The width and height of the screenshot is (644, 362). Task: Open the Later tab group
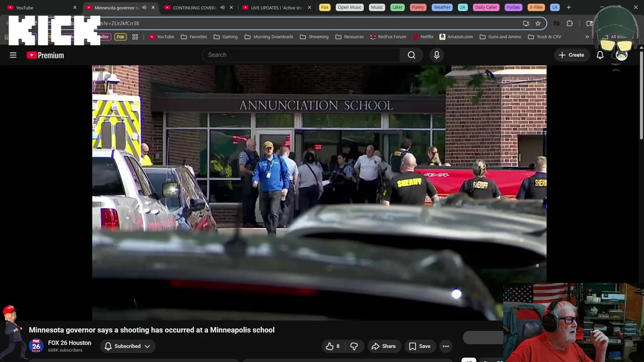397,7
